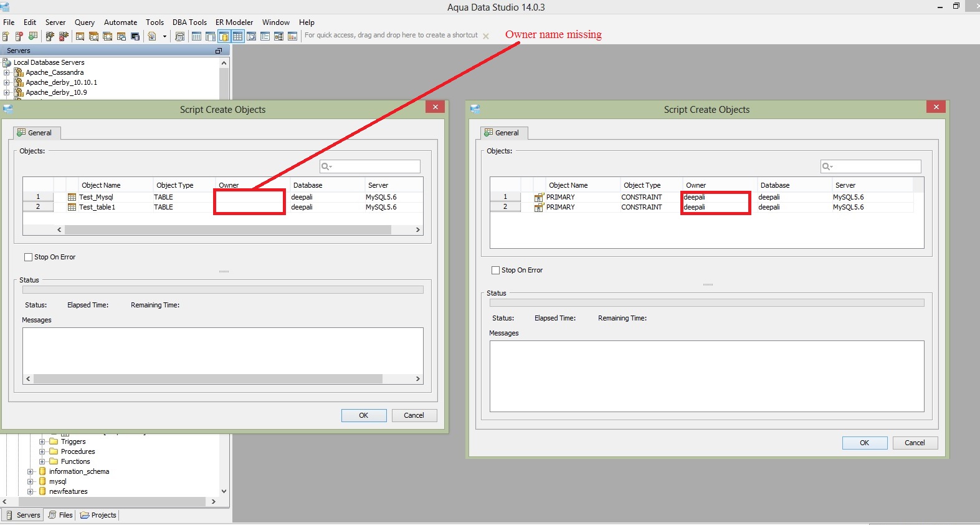Expand the Triggers folder
980x525 pixels.
pos(42,441)
